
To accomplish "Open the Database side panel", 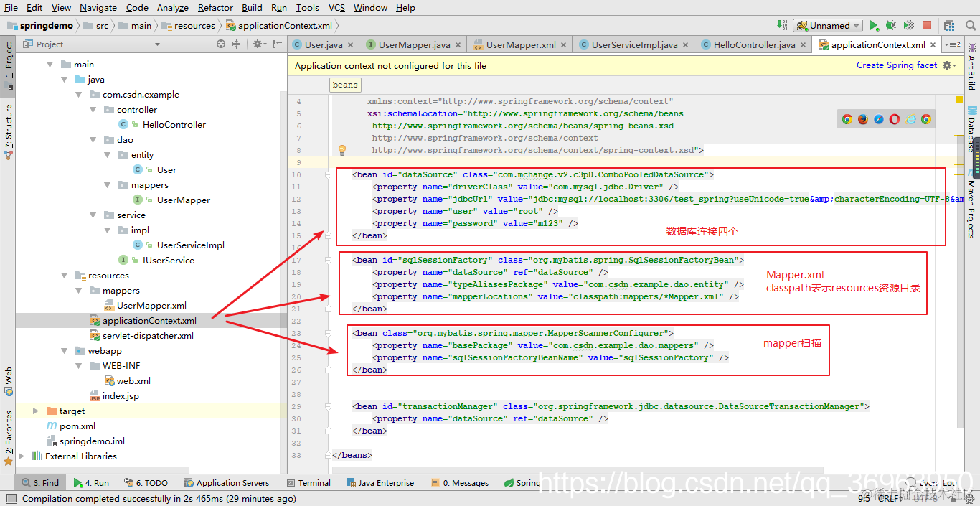I will (x=972, y=129).
